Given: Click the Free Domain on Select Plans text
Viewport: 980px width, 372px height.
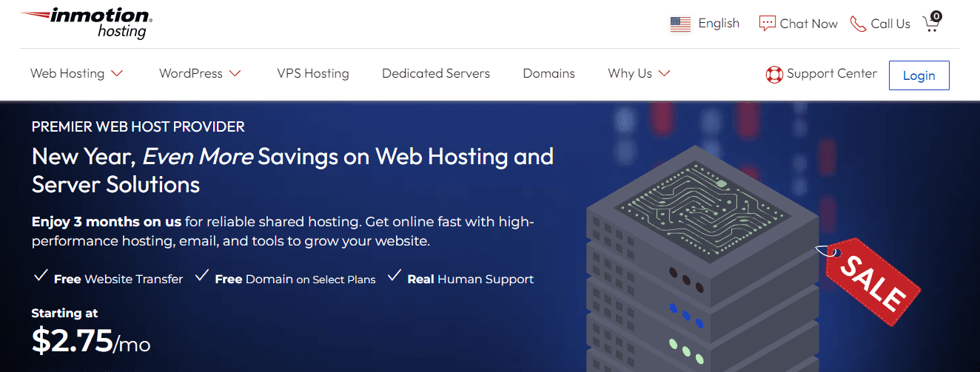Looking at the screenshot, I should click(x=295, y=279).
